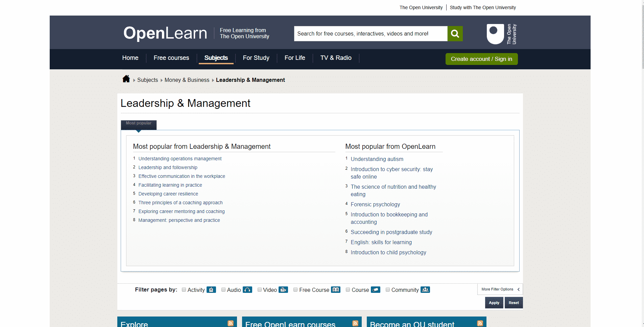Open Understanding autism link
The image size is (644, 327).
point(377,159)
